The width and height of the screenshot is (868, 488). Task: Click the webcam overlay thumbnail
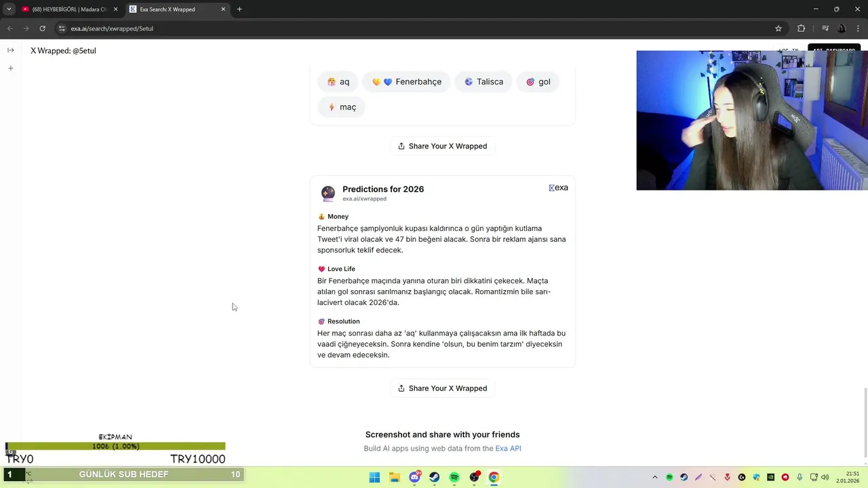(752, 121)
